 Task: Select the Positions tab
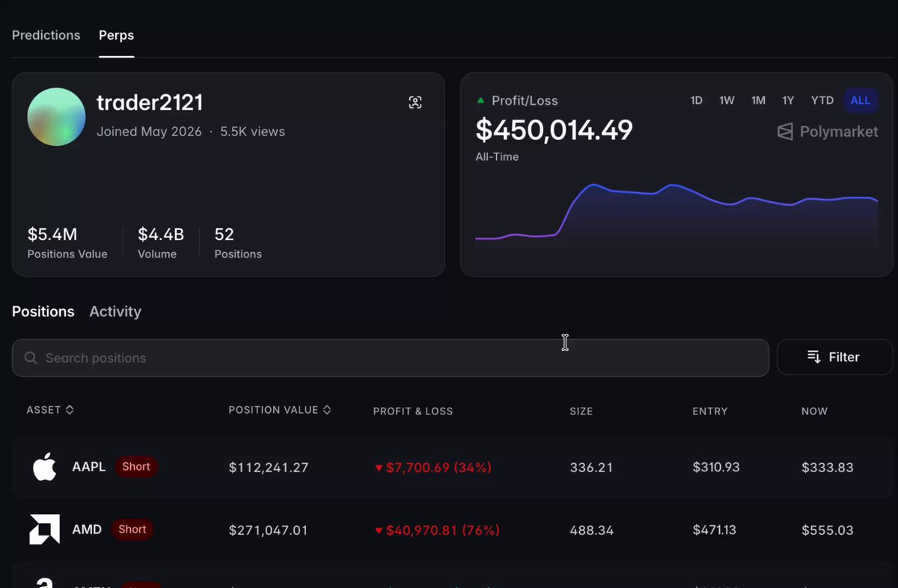pyautogui.click(x=43, y=312)
